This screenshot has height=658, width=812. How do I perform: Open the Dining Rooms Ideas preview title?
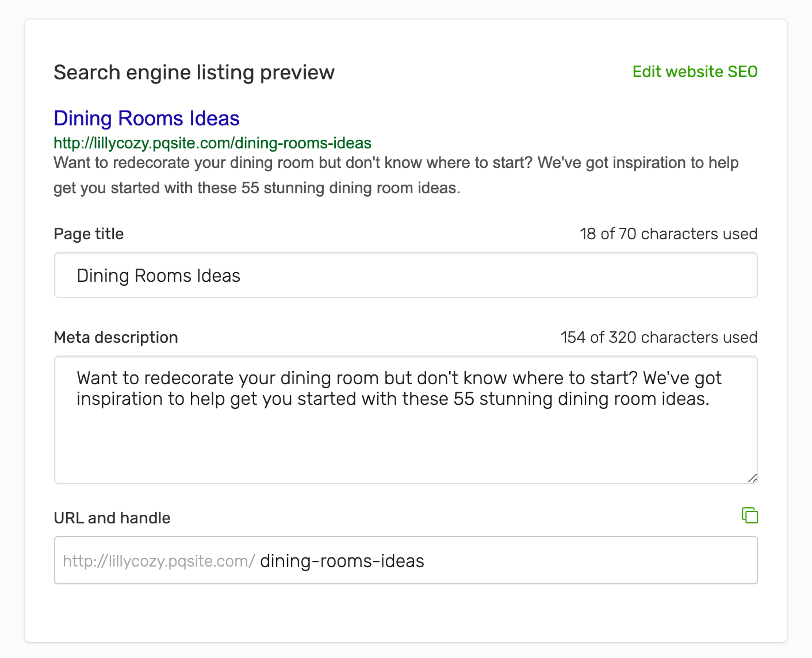pyautogui.click(x=147, y=118)
